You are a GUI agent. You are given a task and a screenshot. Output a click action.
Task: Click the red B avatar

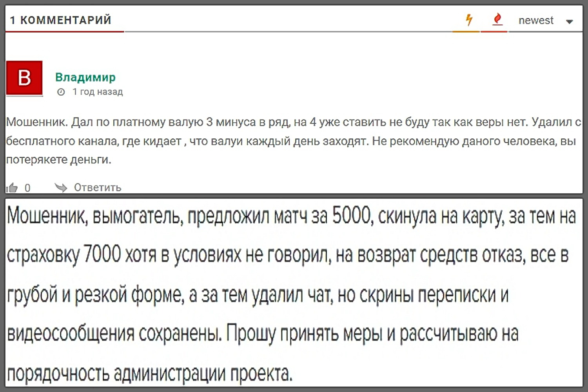coord(24,78)
